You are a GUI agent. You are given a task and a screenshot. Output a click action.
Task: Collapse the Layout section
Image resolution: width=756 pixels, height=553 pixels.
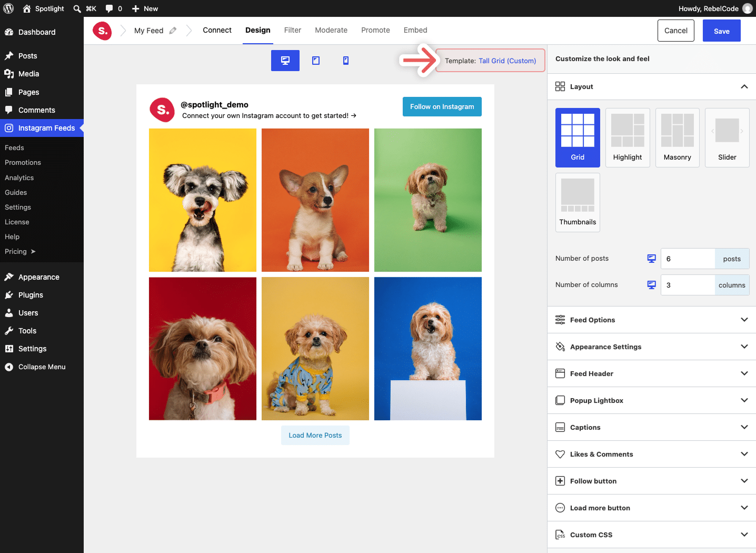tap(744, 86)
